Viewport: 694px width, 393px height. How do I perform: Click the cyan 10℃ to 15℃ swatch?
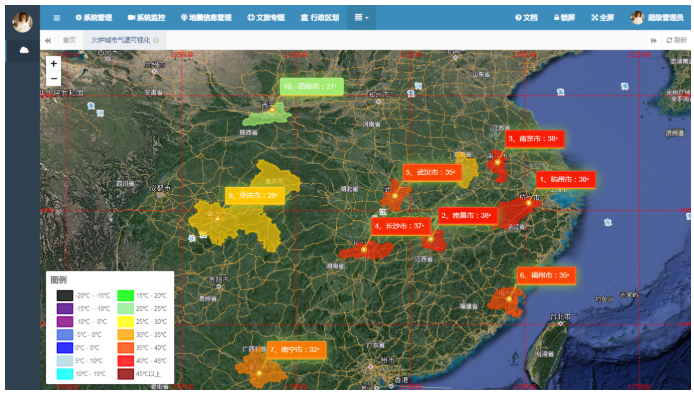pyautogui.click(x=65, y=374)
